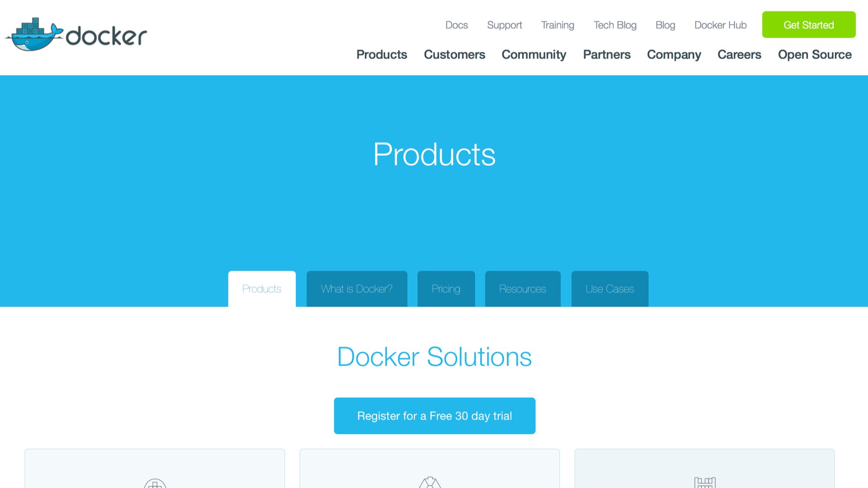Open Docker Hub
Image resolution: width=868 pixels, height=488 pixels.
[x=720, y=25]
